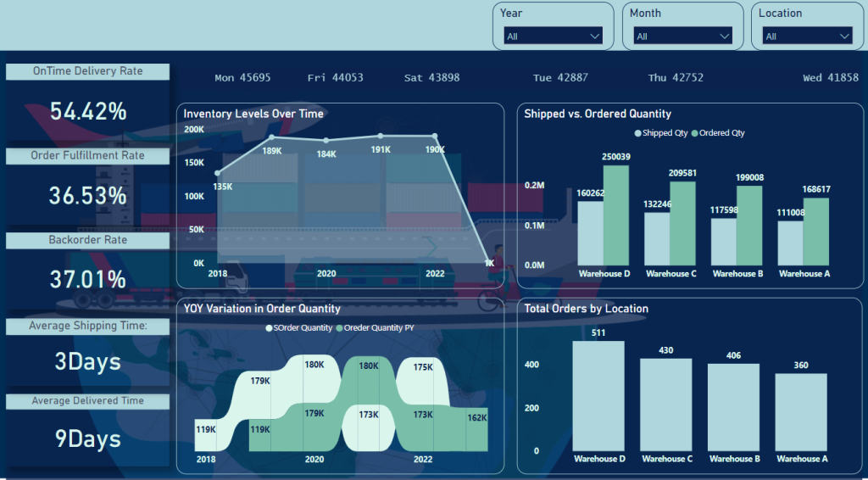Select the 111008 Shipped Qty bar

pos(790,243)
